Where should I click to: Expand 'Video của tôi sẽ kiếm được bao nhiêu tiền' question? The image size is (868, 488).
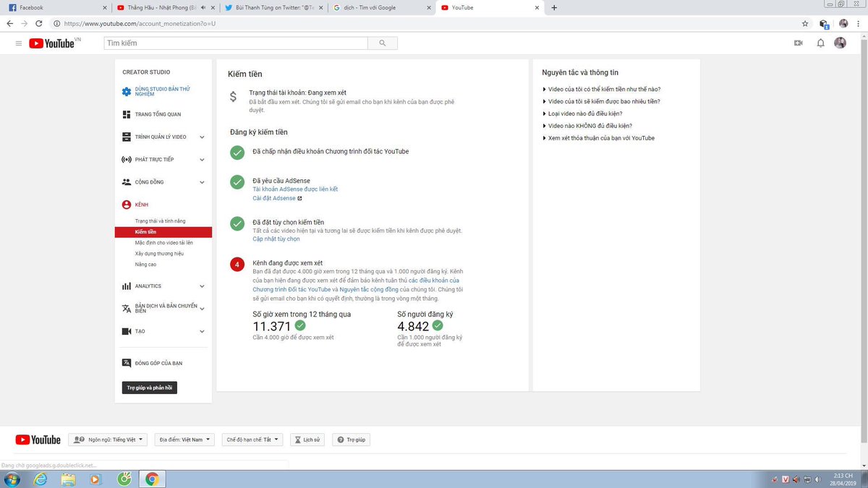tap(601, 101)
